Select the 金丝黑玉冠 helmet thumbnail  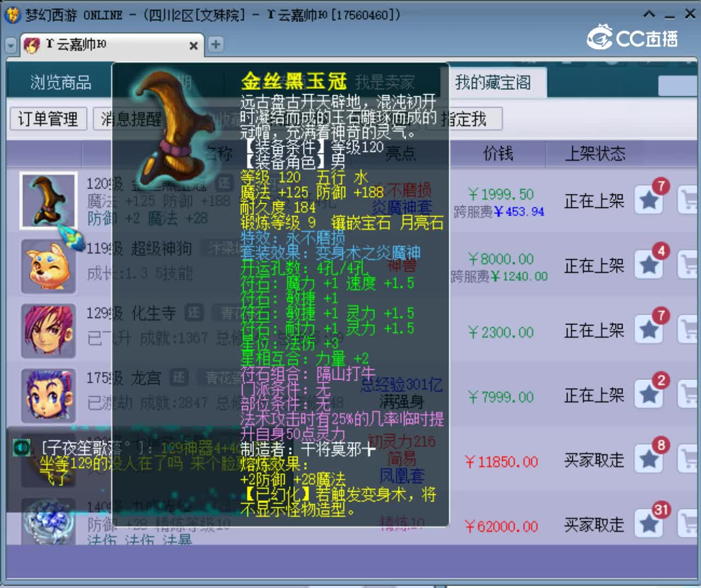[48, 200]
